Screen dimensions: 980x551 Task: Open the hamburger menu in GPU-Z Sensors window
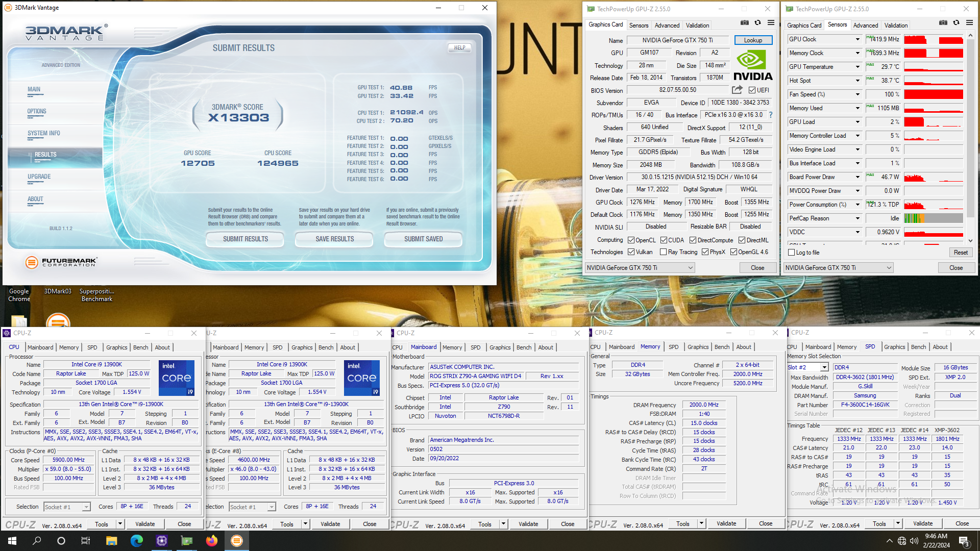coord(969,23)
